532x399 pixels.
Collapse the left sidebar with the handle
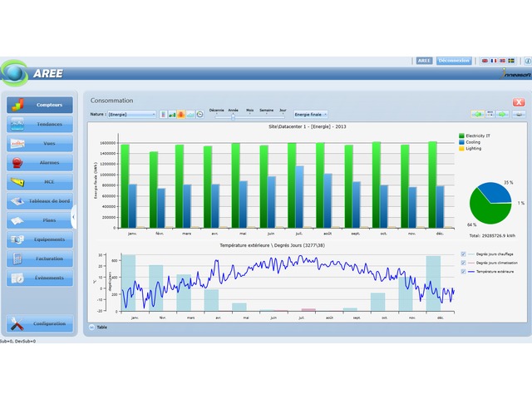[74, 217]
